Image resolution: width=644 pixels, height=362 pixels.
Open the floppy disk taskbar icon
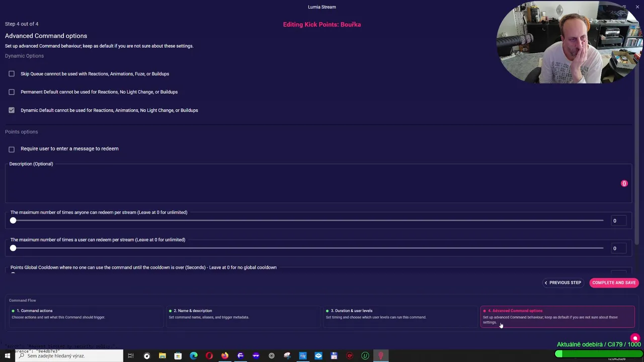334,356
